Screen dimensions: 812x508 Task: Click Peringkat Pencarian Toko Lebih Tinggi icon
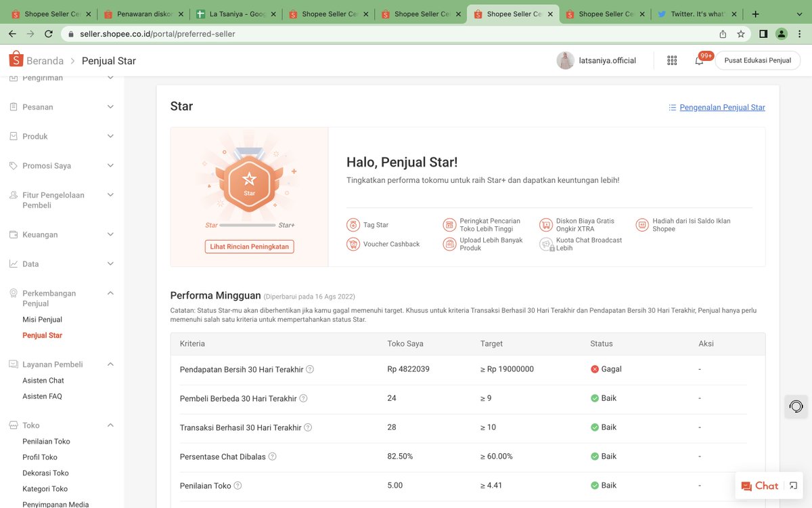point(450,225)
